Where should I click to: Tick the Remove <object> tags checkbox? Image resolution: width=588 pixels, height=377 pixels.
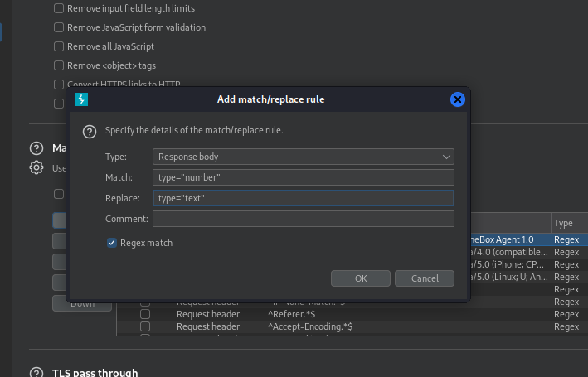coord(59,65)
